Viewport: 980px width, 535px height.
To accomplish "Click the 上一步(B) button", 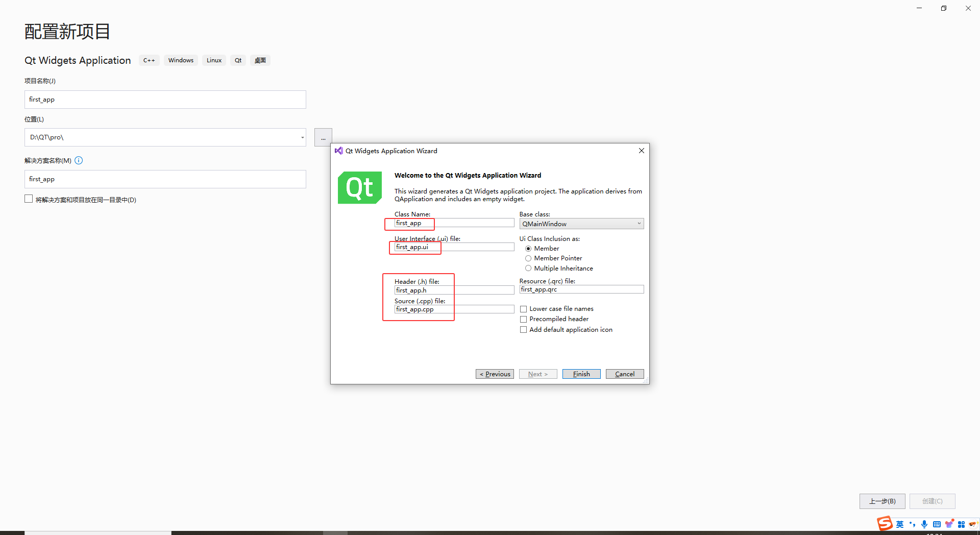I will 882,501.
